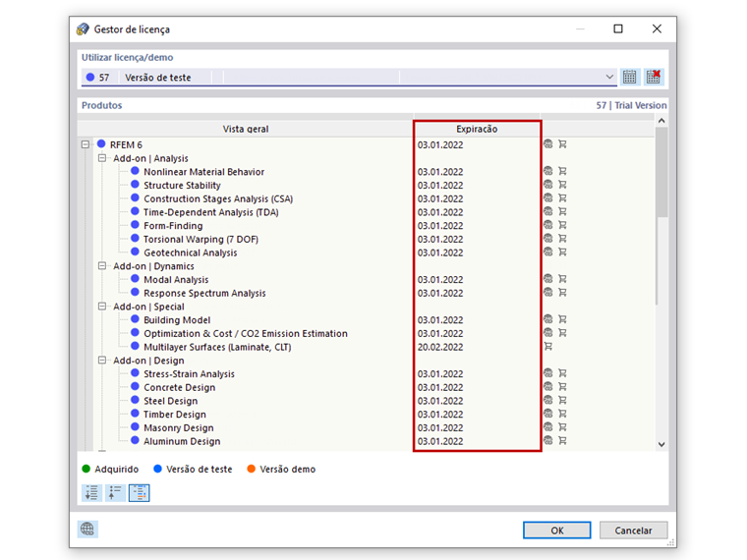Click the products list vertical scrollbar thumb

[661, 172]
